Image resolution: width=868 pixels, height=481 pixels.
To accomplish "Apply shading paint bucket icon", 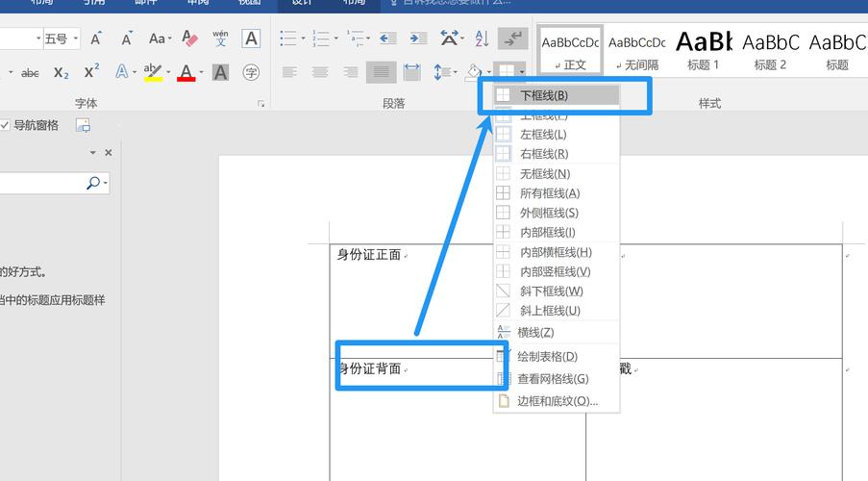I will click(x=474, y=72).
